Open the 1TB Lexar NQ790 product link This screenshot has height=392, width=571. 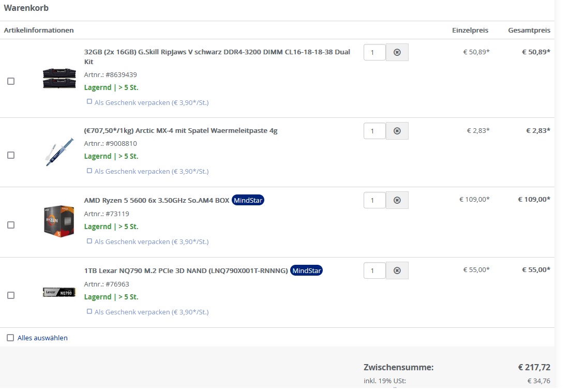[186, 271]
